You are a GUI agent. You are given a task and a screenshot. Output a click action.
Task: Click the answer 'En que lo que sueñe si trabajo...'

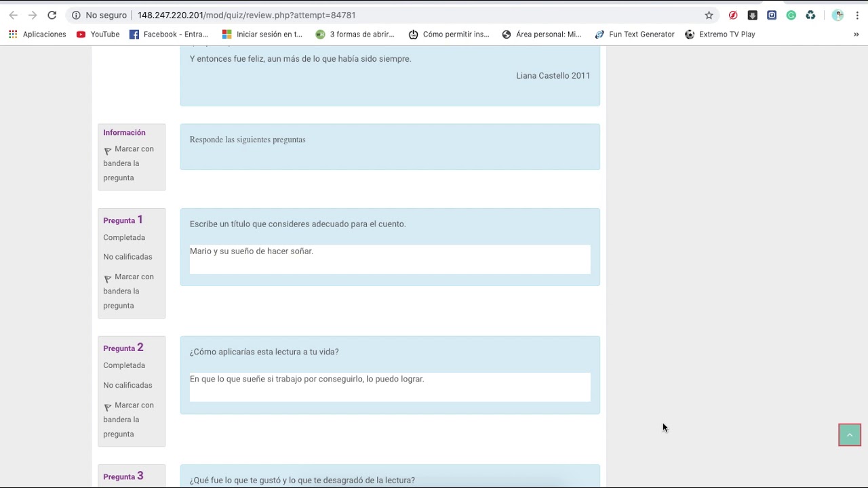point(307,379)
